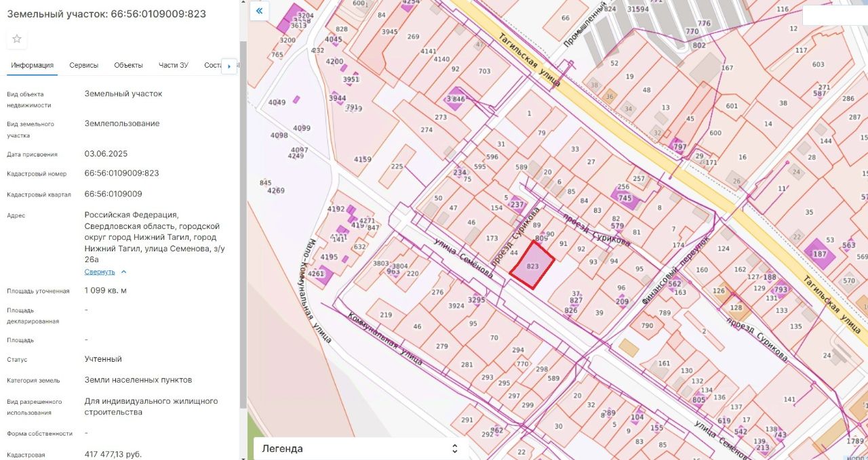This screenshot has height=460, width=868.
Task: Click the title 'Земельный участок: 66:56:0109009:823'
Action: click(x=106, y=14)
